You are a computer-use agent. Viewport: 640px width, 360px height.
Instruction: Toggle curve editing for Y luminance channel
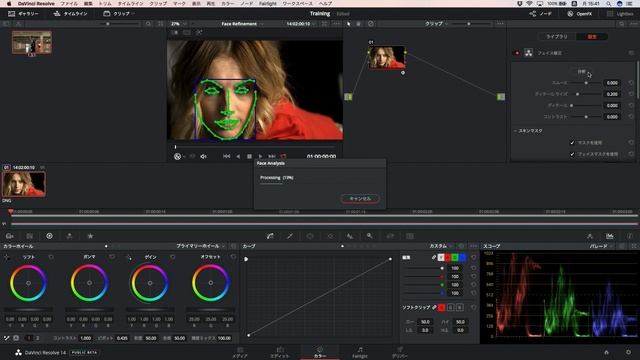[441, 257]
